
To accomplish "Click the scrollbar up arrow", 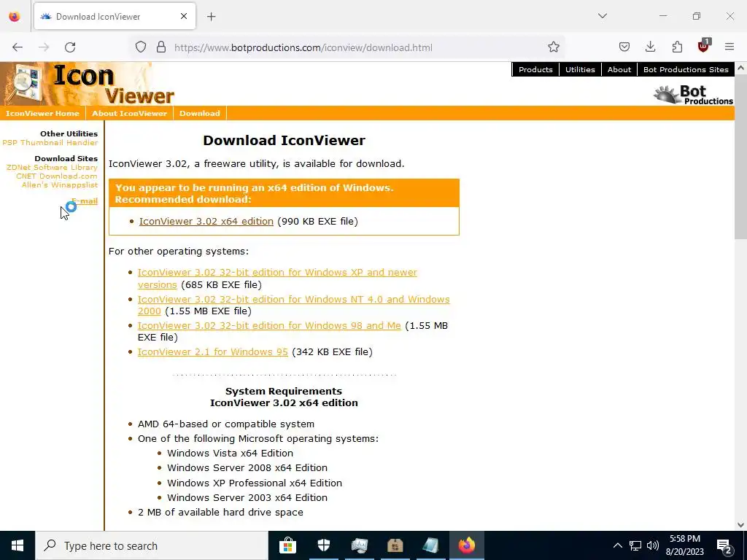I will point(740,68).
